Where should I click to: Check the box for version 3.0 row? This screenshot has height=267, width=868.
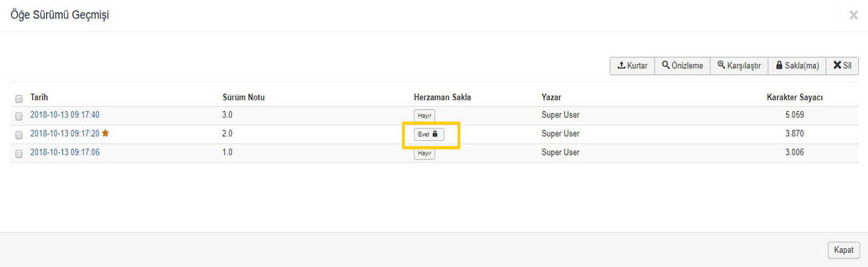pyautogui.click(x=19, y=116)
